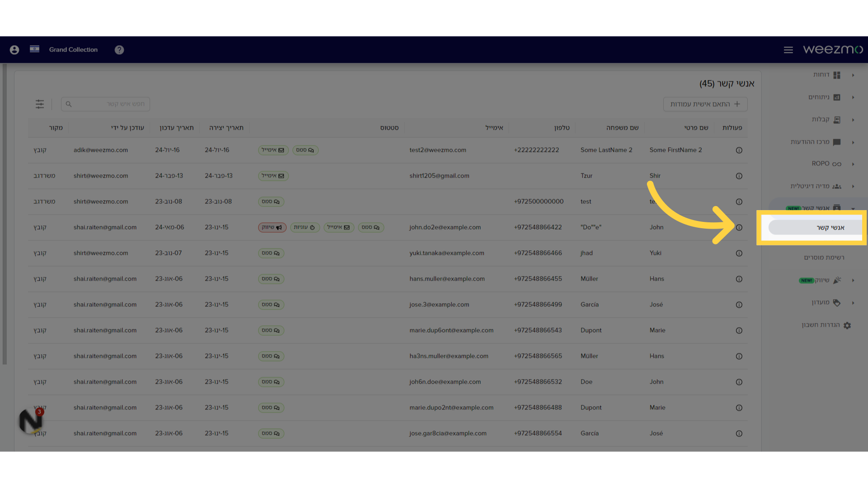Toggle the hamburger menu next to weezmo logo
This screenshot has width=868, height=488.
[x=788, y=50]
